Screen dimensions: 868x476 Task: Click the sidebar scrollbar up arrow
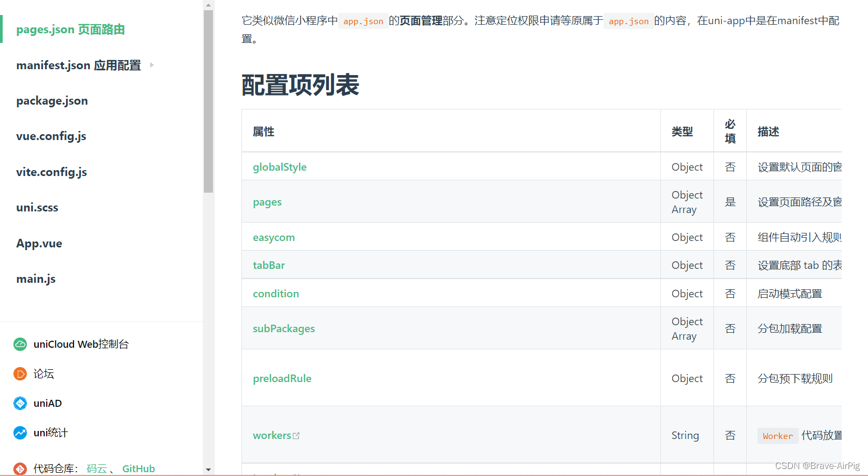pyautogui.click(x=209, y=5)
